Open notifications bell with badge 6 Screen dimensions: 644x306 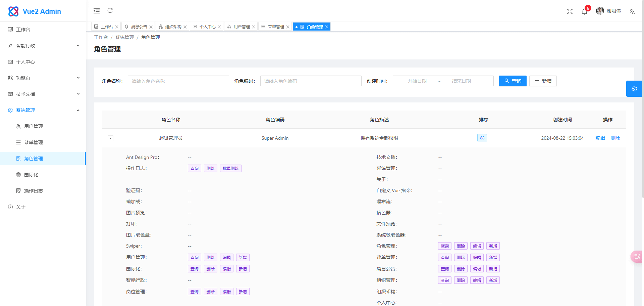pyautogui.click(x=585, y=11)
